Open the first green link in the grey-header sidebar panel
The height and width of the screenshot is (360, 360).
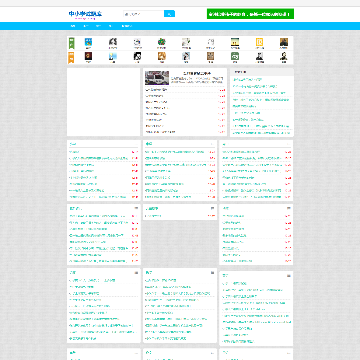coord(247,80)
